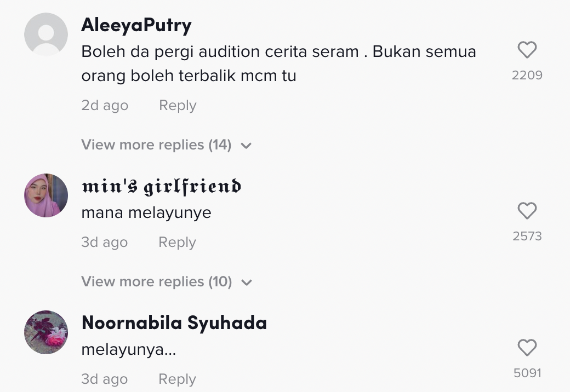
Task: Select the "melayunya..." comment text
Action: tap(129, 349)
